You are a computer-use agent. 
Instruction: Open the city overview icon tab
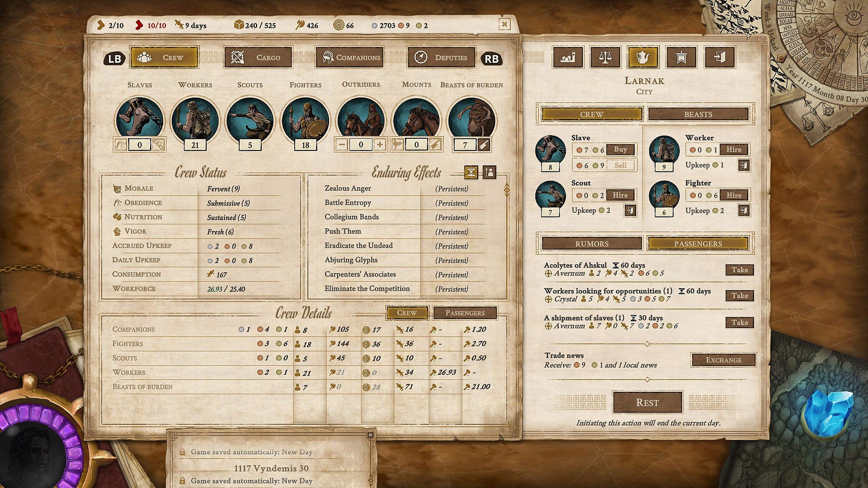(x=567, y=57)
